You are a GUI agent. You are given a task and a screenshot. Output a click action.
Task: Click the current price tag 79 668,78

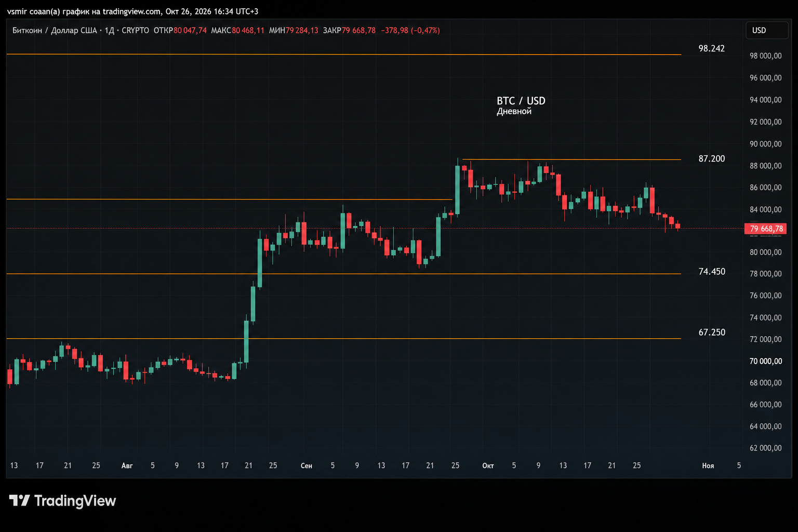766,229
